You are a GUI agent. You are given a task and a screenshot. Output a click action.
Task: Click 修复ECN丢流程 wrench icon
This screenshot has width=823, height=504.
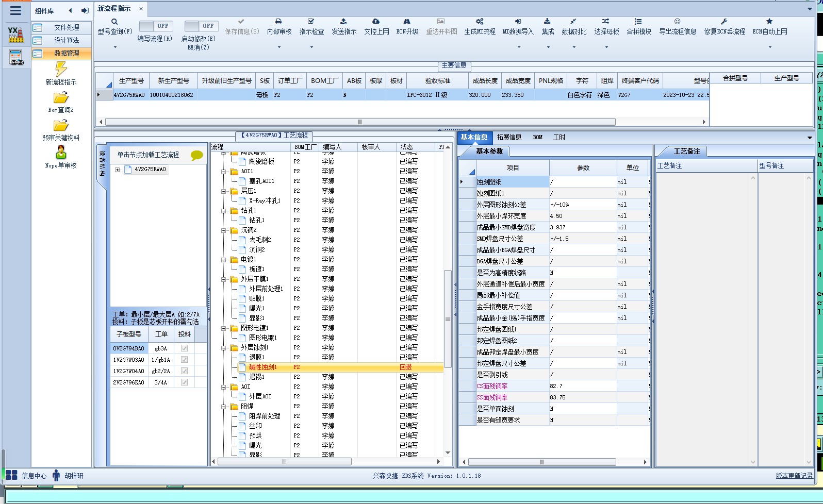tap(724, 22)
